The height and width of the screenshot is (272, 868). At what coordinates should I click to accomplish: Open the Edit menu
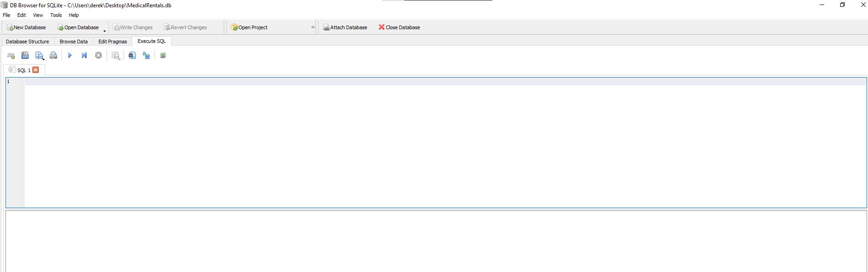[21, 15]
